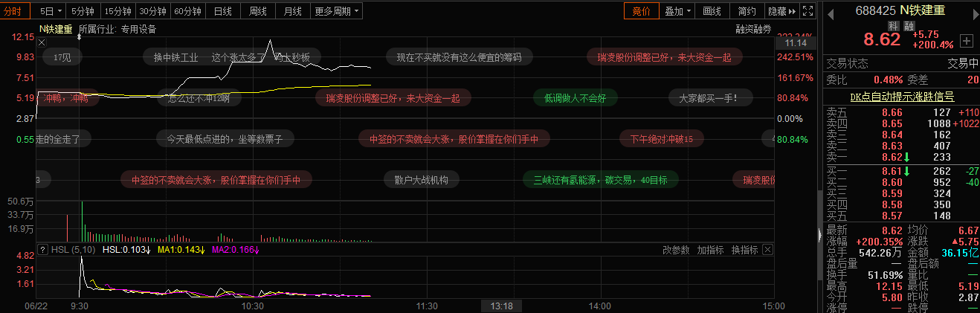Select the 5分钟 period tab
The height and width of the screenshot is (313, 980).
[x=83, y=11]
